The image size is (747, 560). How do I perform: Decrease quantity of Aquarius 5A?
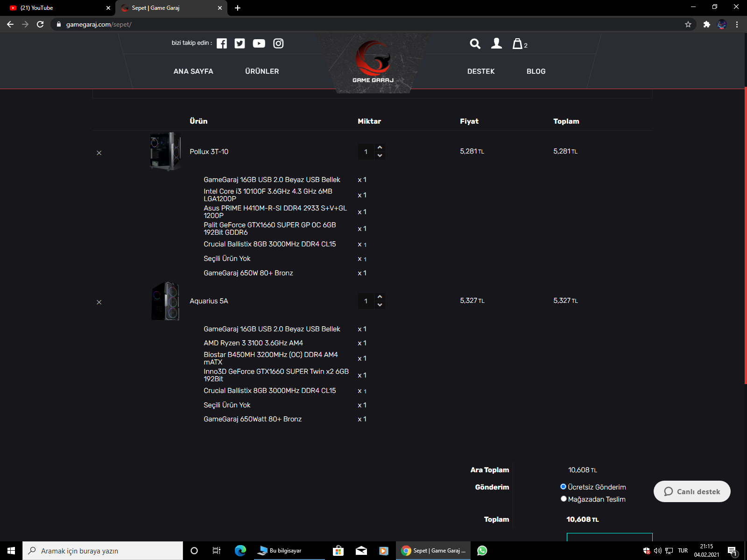point(380,305)
